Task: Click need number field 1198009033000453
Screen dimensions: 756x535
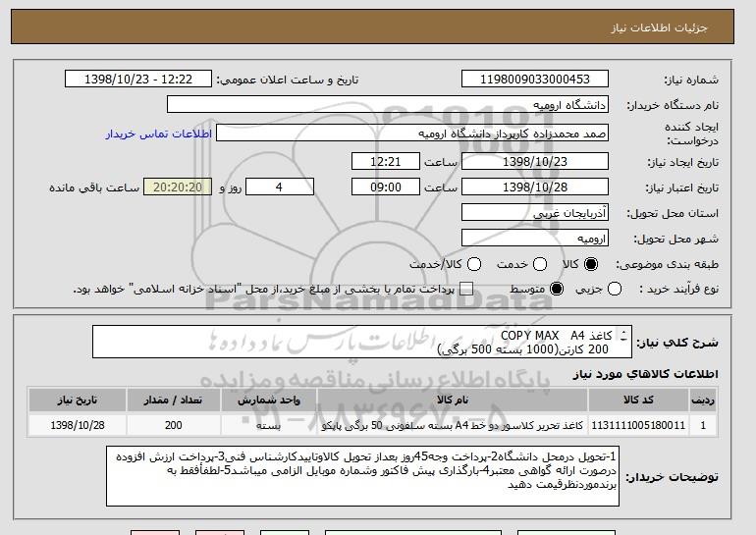Action: point(535,80)
